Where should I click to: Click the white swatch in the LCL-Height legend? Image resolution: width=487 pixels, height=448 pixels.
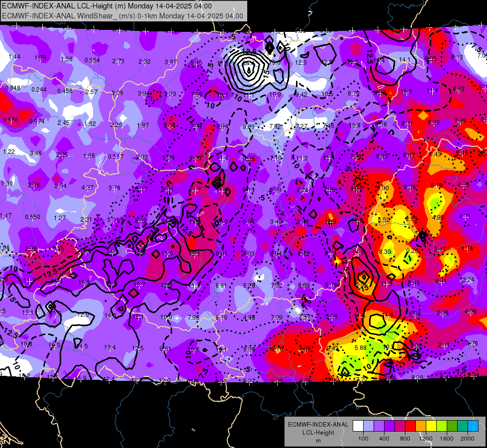[358, 426]
